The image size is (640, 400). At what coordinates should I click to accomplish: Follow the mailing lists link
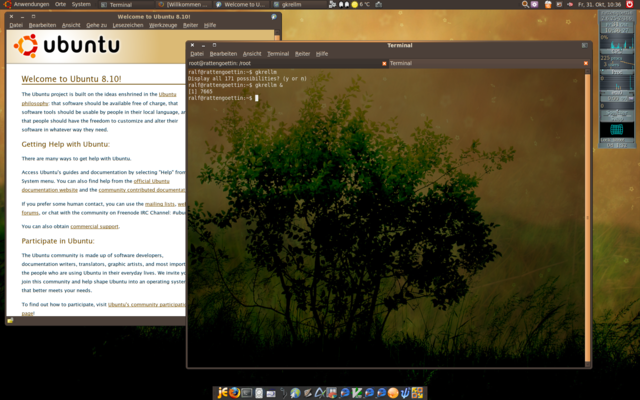pyautogui.click(x=160, y=204)
